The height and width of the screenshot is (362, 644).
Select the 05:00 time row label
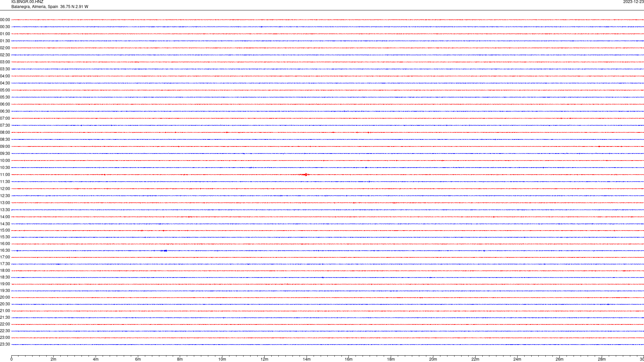(x=5, y=90)
